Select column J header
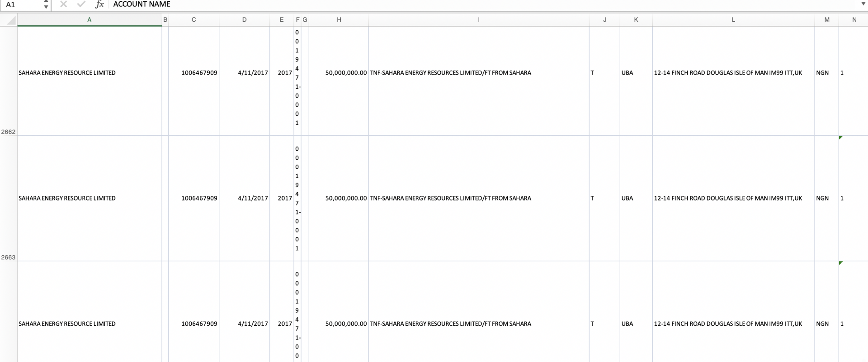868x362 pixels. coord(604,20)
